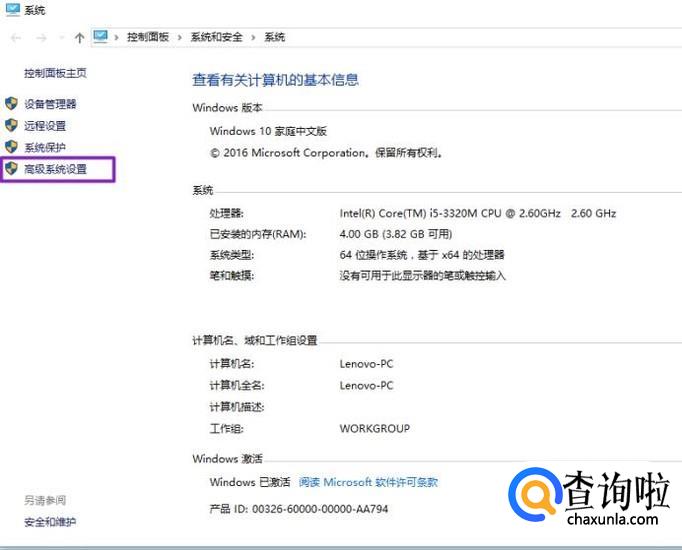
Task: Click the System window title icon
Action: [x=13, y=9]
